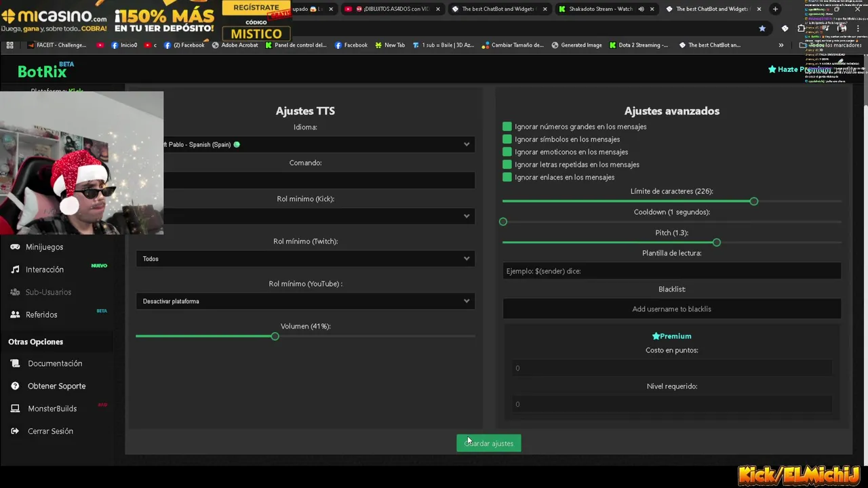The height and width of the screenshot is (488, 868).
Task: Toggle Ignorar símbolos en los mensajes
Action: (507, 139)
